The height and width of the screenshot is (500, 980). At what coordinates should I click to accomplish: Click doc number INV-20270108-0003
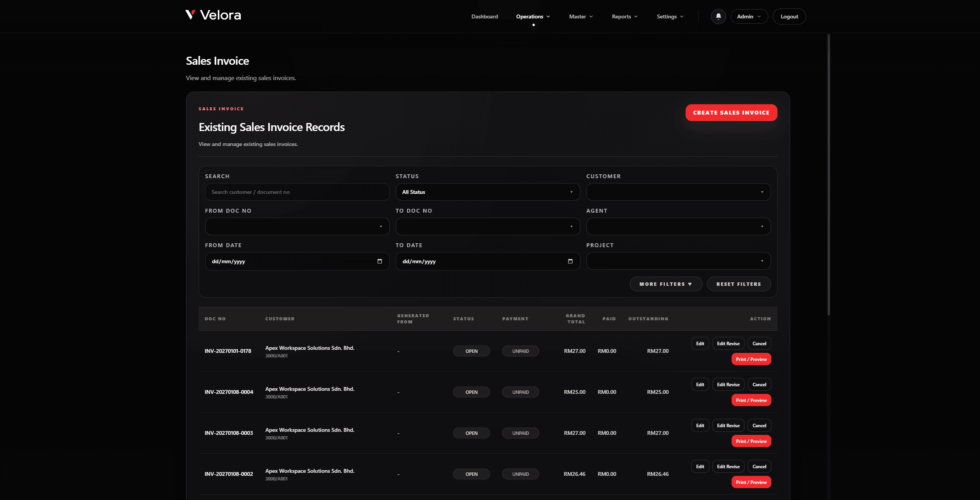[x=229, y=433]
